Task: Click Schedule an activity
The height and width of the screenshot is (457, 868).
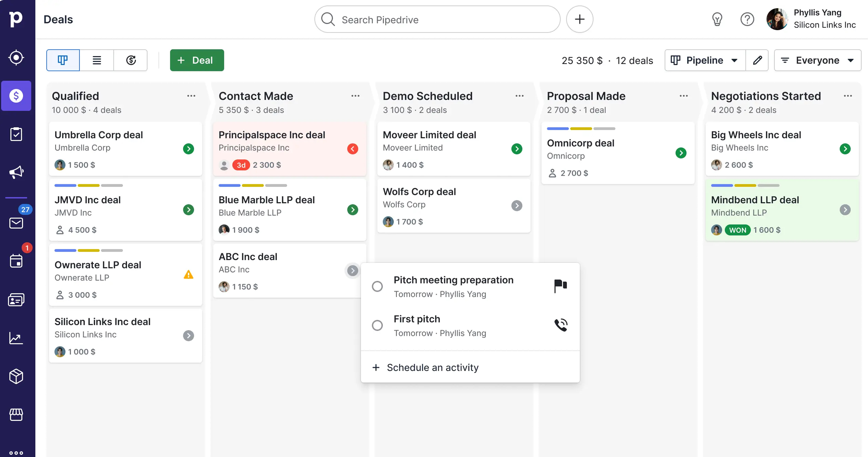Action: click(432, 367)
